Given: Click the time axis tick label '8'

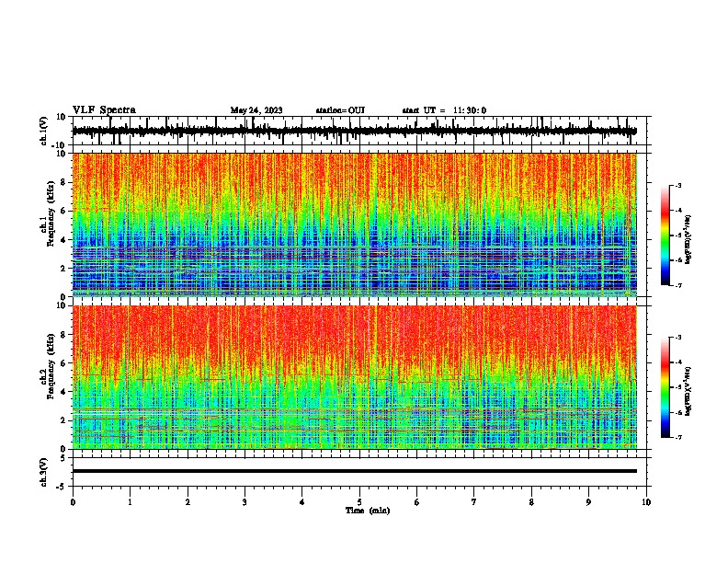Looking at the screenshot, I should point(531,502).
